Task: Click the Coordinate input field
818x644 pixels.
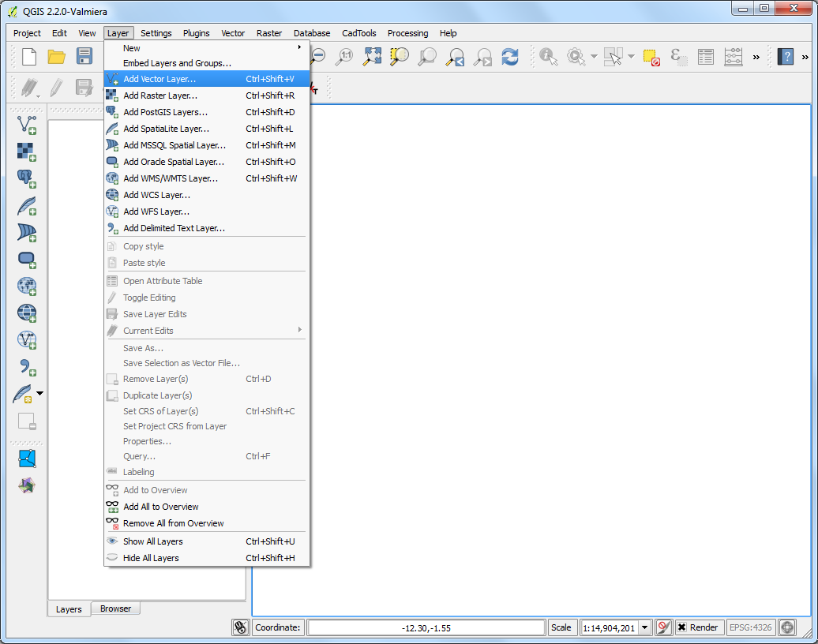Action: (x=426, y=627)
